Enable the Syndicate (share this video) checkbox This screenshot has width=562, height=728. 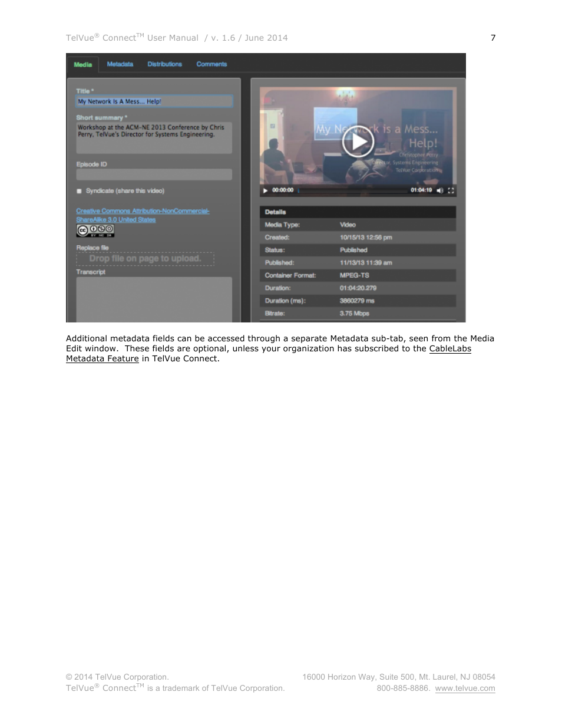point(79,191)
